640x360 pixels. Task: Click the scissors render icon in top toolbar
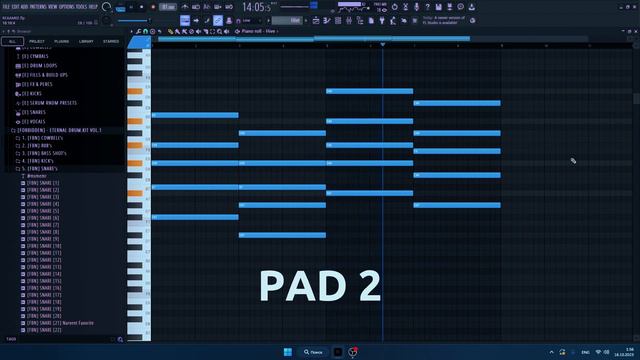(x=406, y=7)
